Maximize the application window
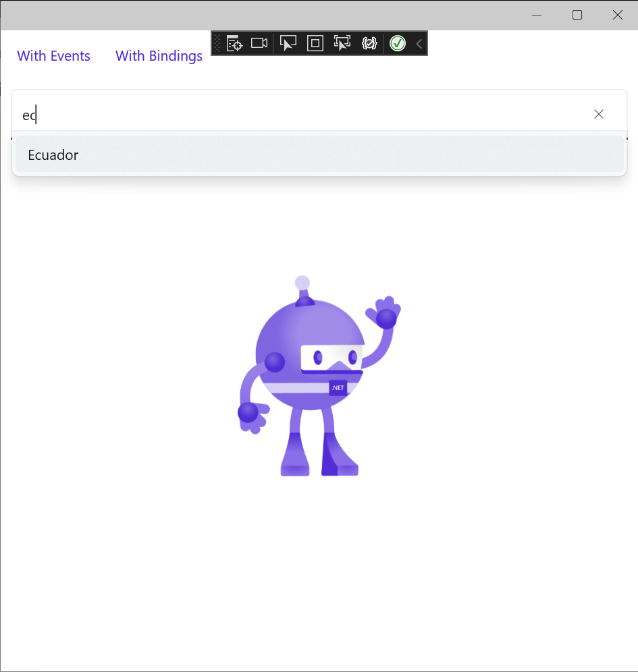The image size is (638, 672). coord(577,15)
